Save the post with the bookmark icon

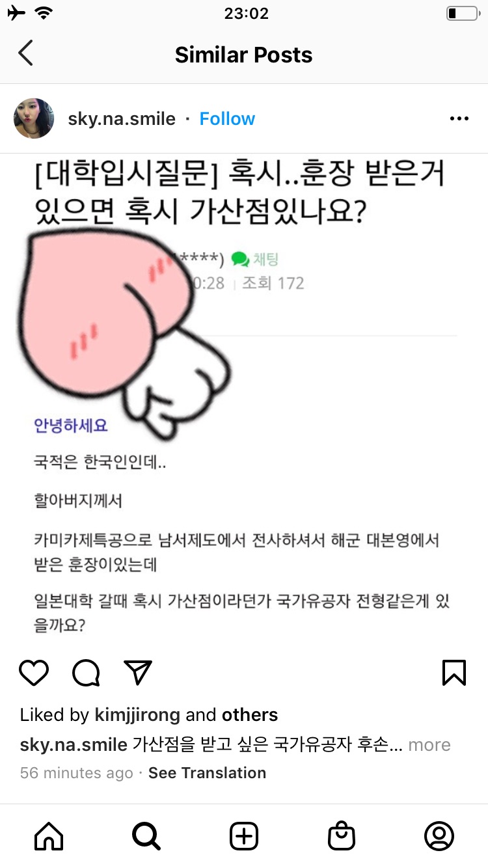click(x=454, y=673)
